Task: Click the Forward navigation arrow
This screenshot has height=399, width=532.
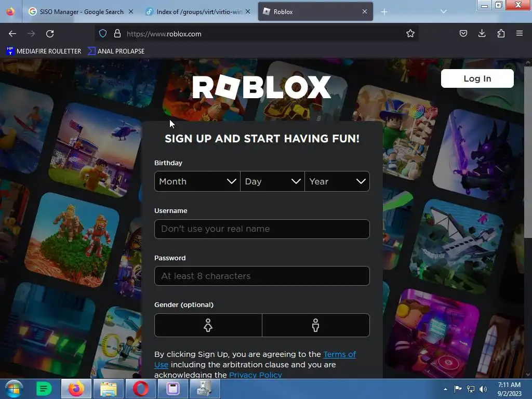Action: [x=31, y=34]
